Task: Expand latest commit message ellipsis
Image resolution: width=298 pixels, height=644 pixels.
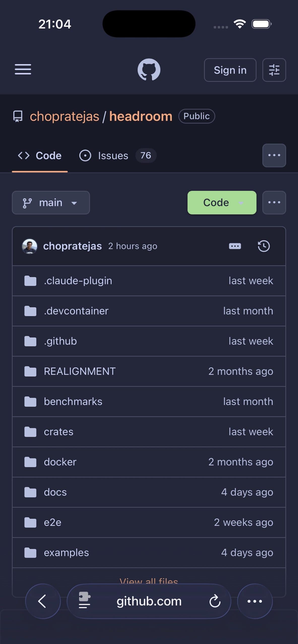Action: [235, 246]
